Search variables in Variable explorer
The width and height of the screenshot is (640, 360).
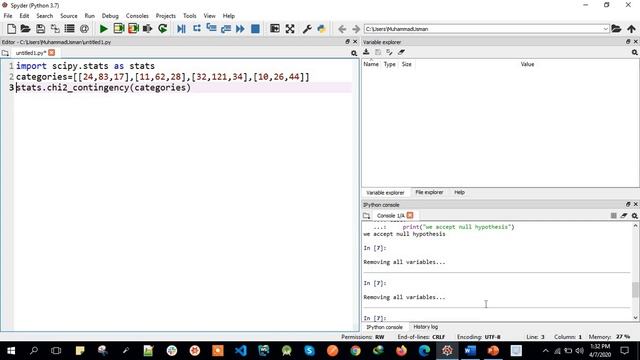coord(635,53)
